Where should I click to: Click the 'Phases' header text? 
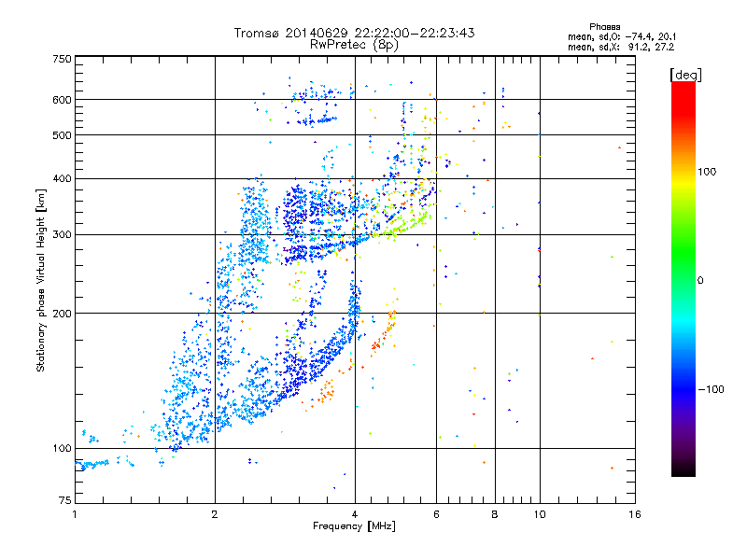[x=604, y=27]
